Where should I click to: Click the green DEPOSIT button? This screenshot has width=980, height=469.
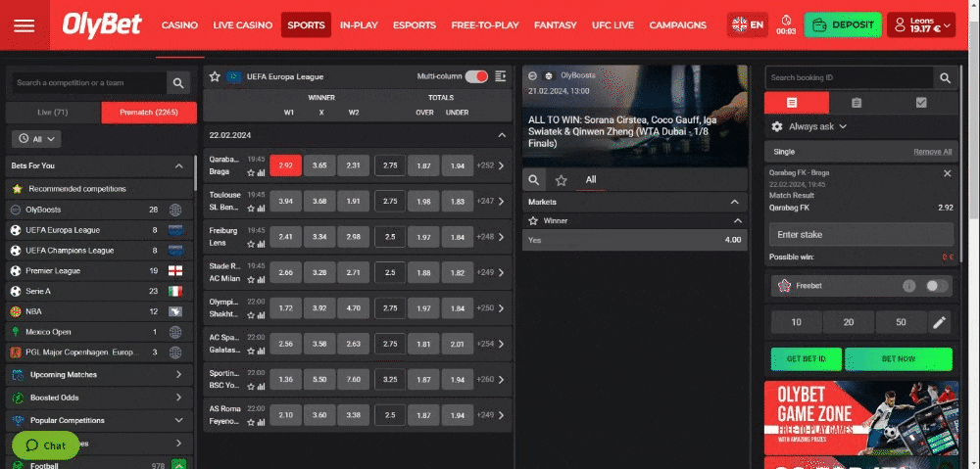tap(842, 25)
